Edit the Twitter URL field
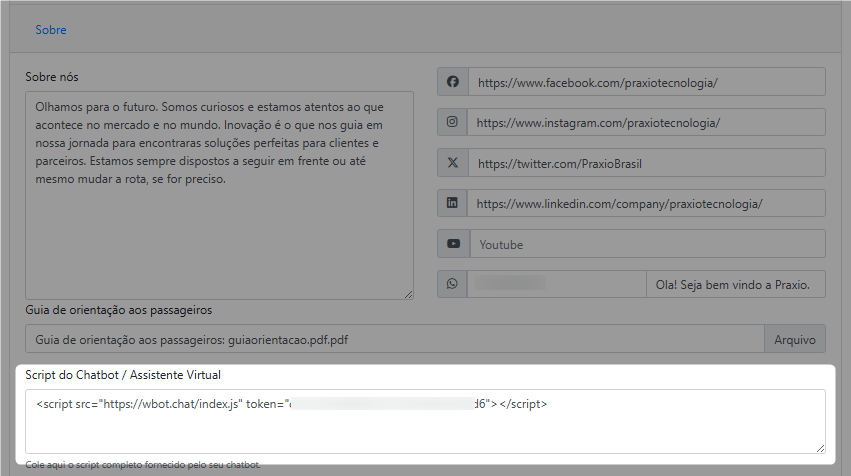Viewport: 851px width, 476px height. click(x=647, y=163)
